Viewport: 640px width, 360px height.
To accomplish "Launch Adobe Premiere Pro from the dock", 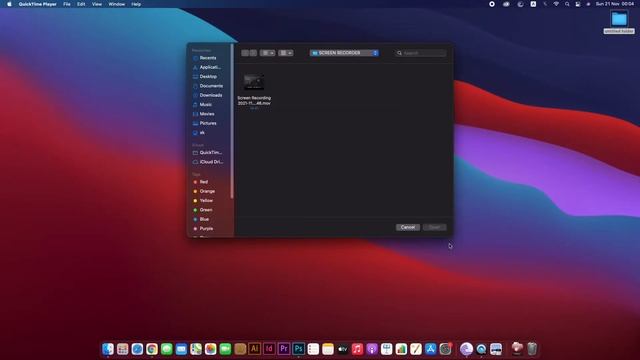I will (284, 349).
